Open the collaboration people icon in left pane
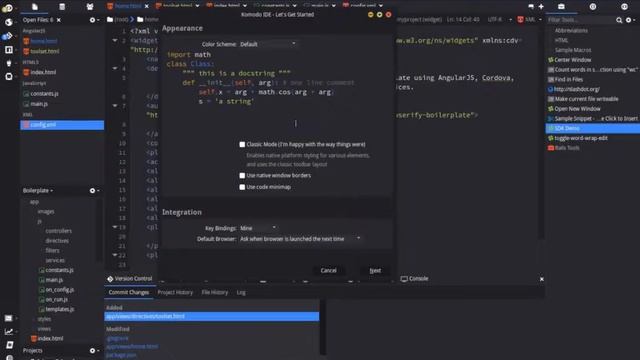 click(x=90, y=7)
